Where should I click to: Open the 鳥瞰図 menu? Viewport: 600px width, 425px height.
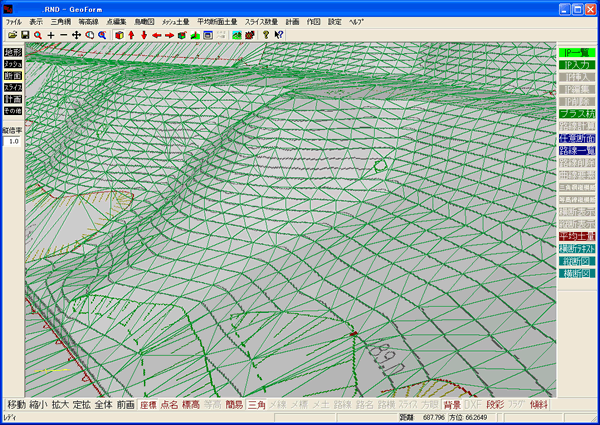[x=144, y=22]
